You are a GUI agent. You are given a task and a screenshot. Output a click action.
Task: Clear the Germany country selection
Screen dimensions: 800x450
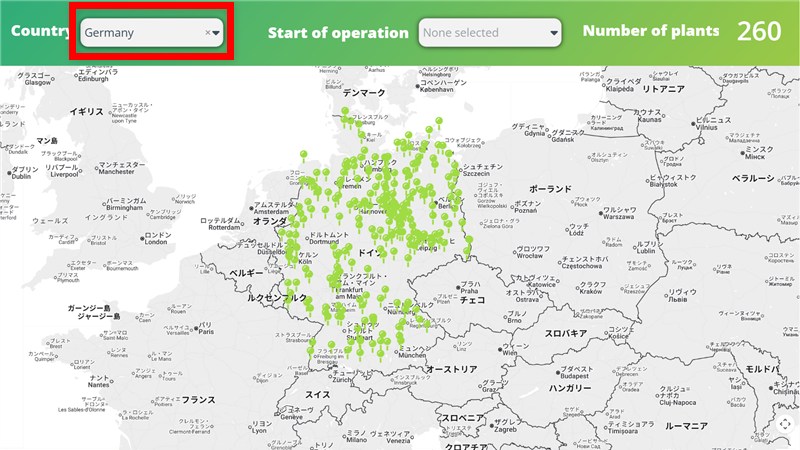(208, 32)
